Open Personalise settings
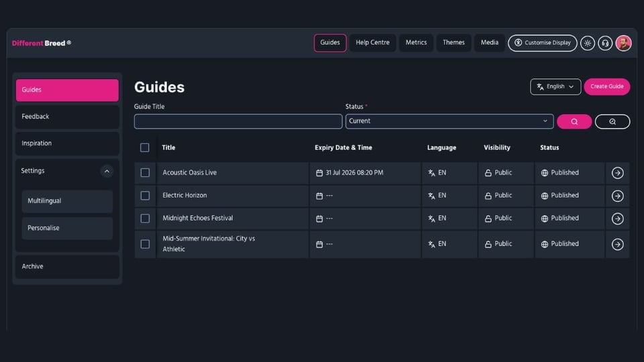Image resolution: width=644 pixels, height=362 pixels. (67, 228)
